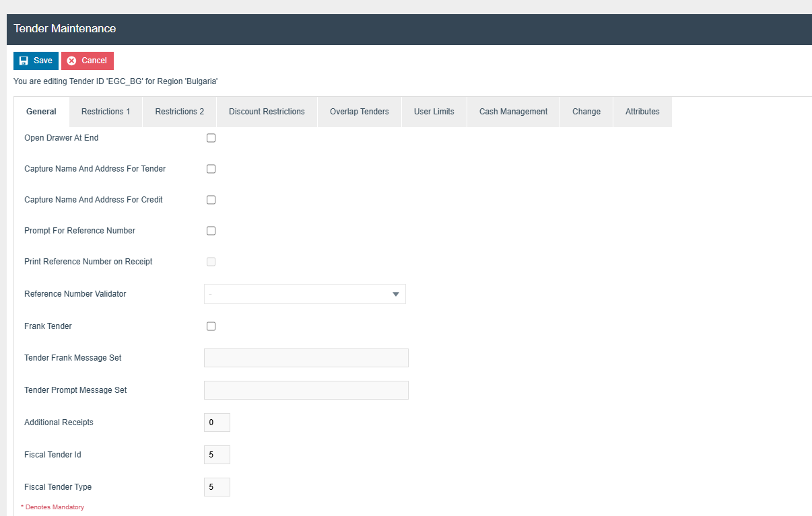The width and height of the screenshot is (812, 516).
Task: Focus the Fiscal Tender Id field
Action: coord(217,455)
